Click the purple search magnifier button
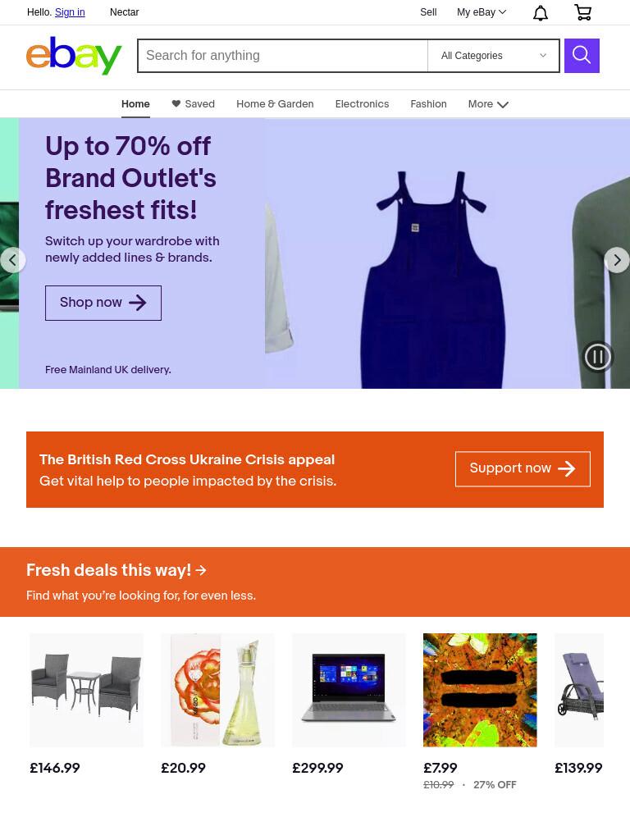 click(x=582, y=55)
